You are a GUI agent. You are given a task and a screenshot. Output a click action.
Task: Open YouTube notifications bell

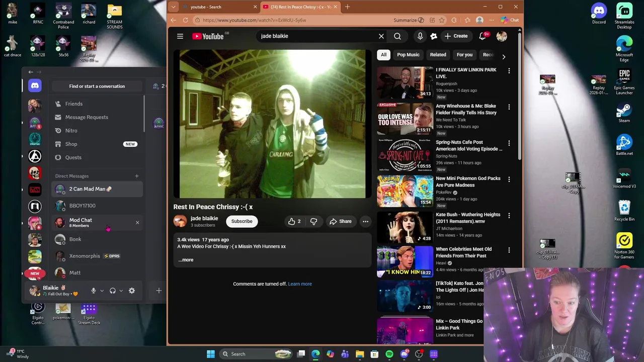(482, 36)
